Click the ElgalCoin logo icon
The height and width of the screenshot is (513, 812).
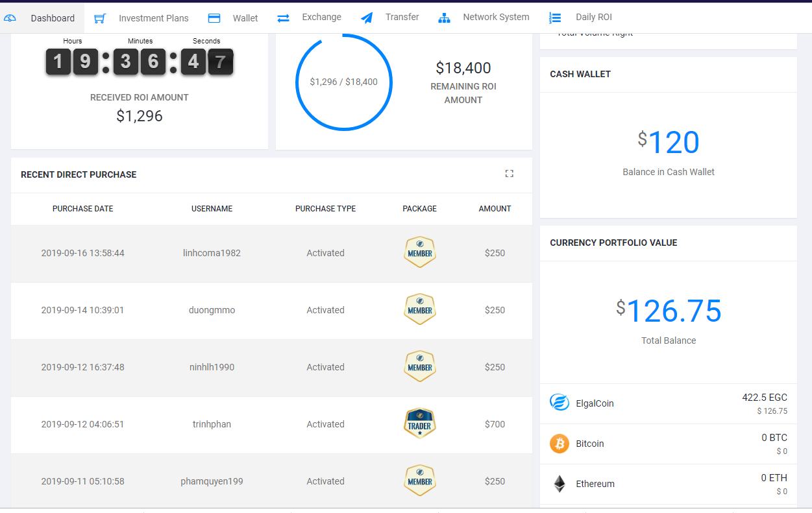pos(559,403)
